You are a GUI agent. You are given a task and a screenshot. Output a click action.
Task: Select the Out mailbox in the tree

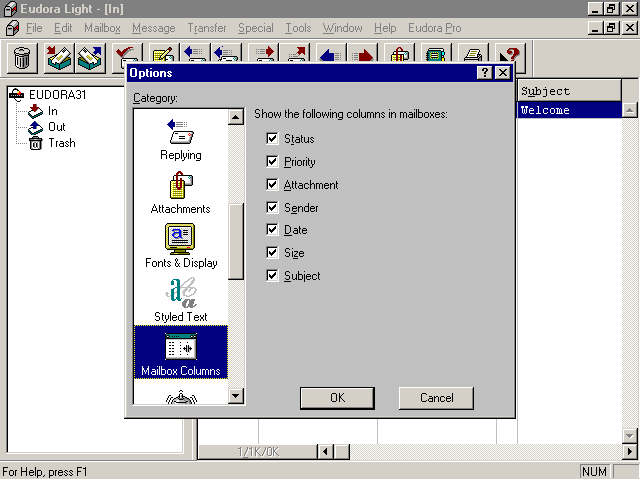tap(57, 127)
